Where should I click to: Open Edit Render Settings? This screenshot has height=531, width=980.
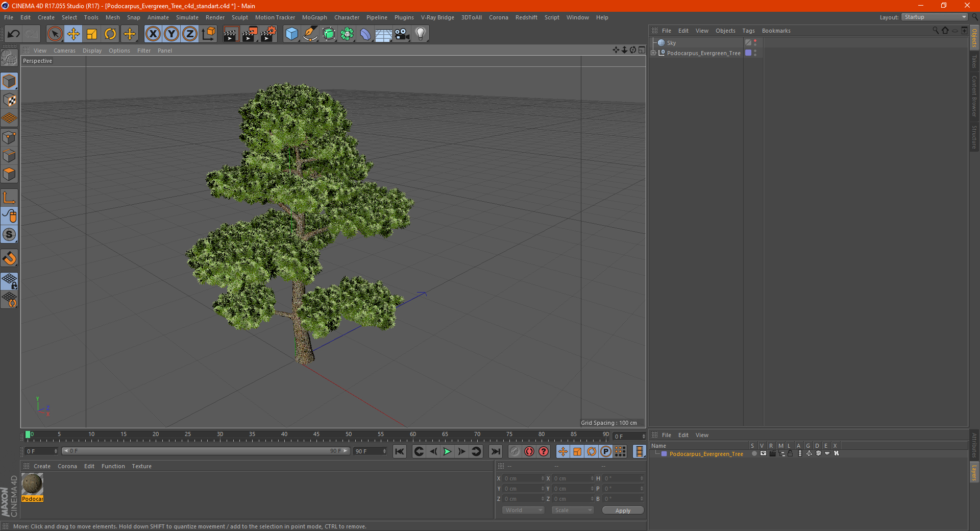coord(268,34)
